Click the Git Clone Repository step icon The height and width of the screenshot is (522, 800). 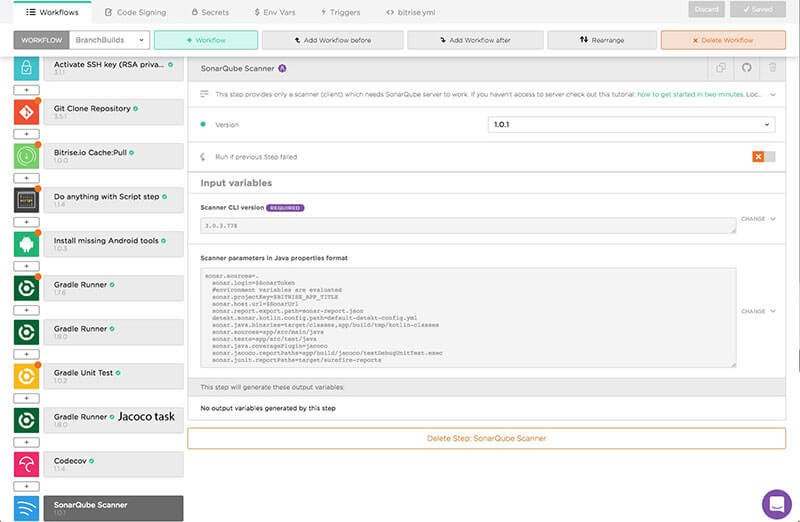pyautogui.click(x=27, y=113)
